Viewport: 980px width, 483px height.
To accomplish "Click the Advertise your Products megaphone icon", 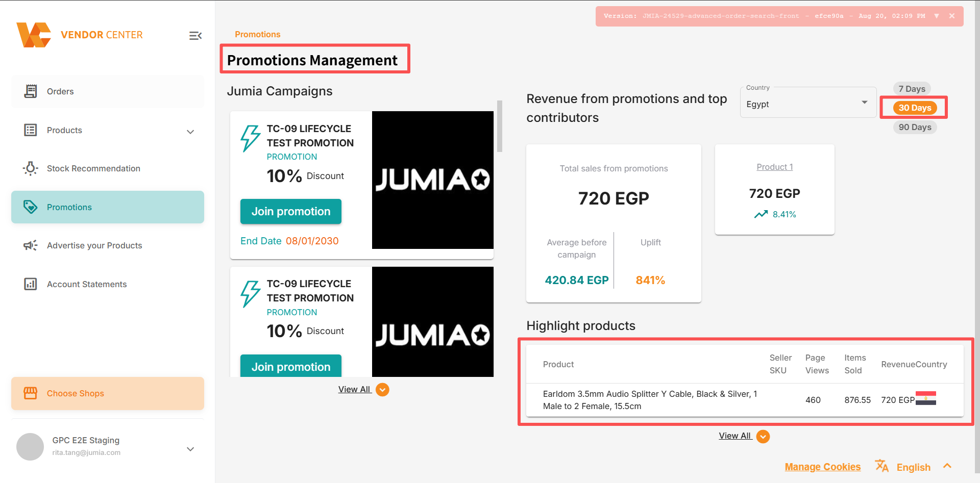I will 31,245.
